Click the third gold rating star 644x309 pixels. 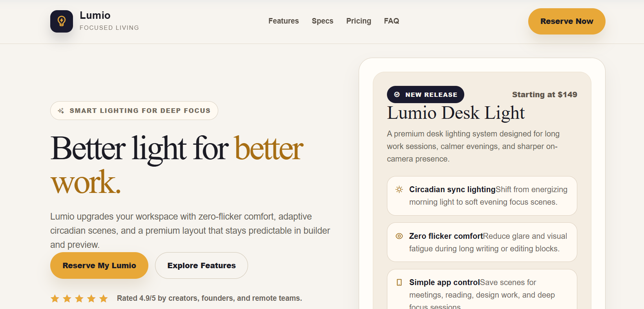tap(79, 299)
